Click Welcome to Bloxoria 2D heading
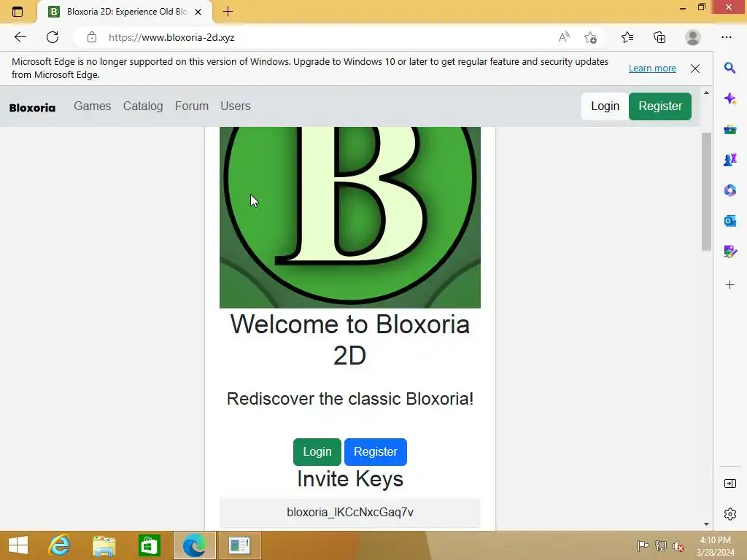Image resolution: width=747 pixels, height=560 pixels. (x=350, y=340)
